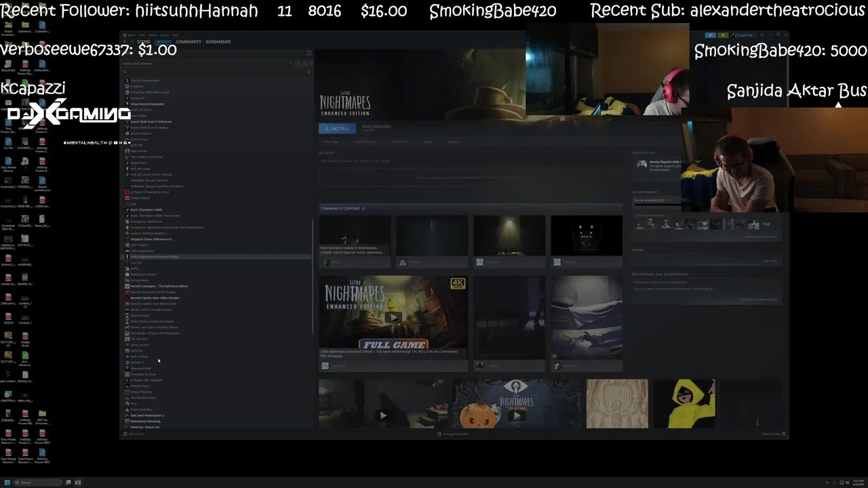Expand the Games and Software dropdown

pos(208,64)
